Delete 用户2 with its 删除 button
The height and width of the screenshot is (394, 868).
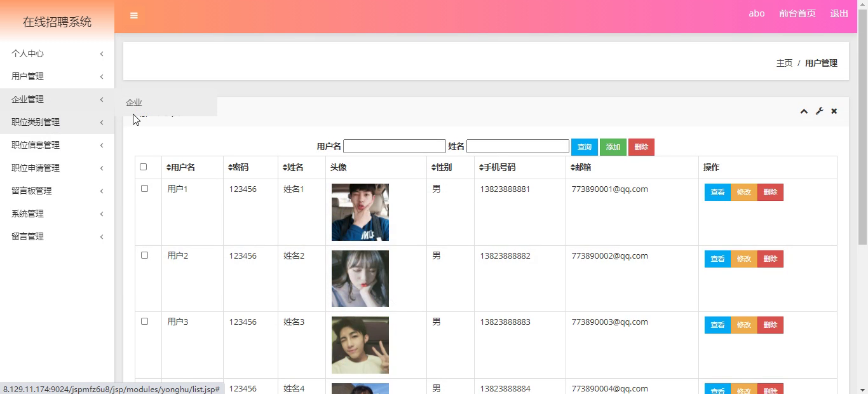[x=770, y=259]
